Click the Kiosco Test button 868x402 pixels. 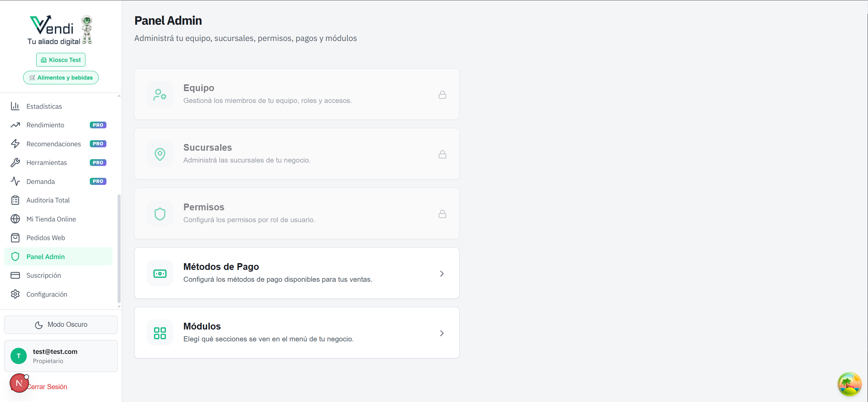61,60
